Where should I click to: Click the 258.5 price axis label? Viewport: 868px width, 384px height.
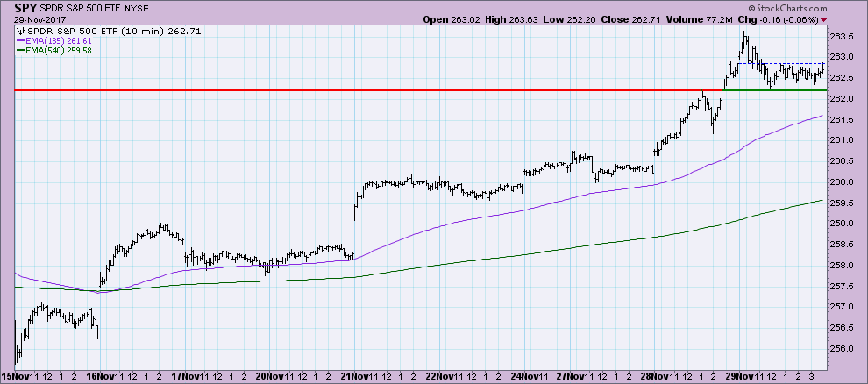click(841, 245)
